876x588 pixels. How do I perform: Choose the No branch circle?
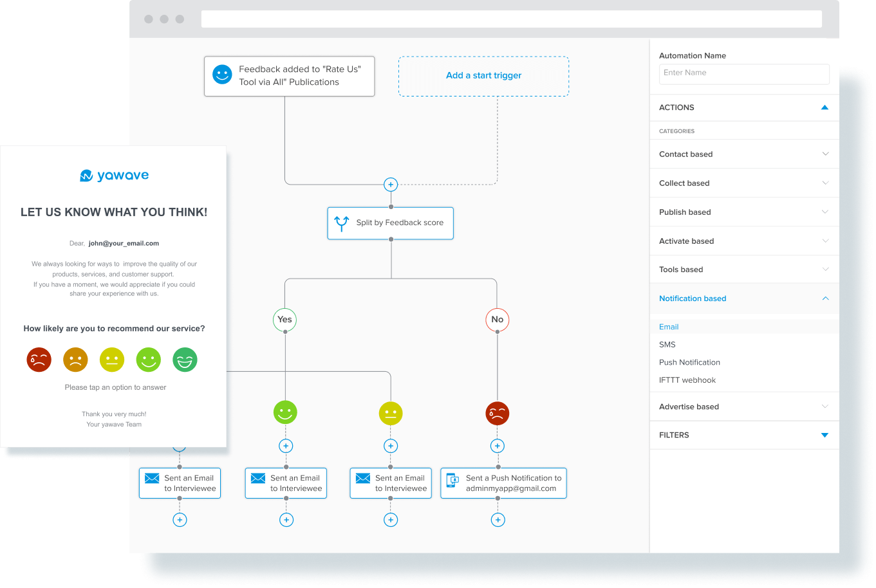coord(497,320)
